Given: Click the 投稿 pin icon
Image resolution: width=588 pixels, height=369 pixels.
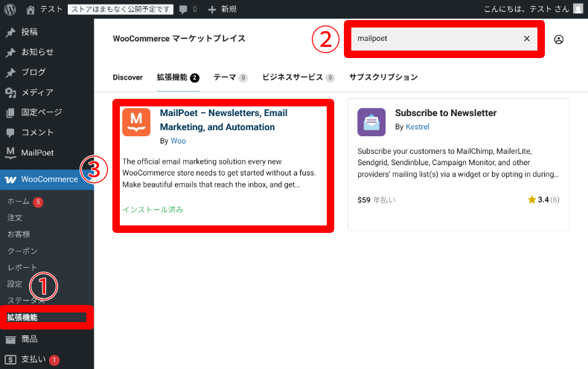Looking at the screenshot, I should (10, 32).
